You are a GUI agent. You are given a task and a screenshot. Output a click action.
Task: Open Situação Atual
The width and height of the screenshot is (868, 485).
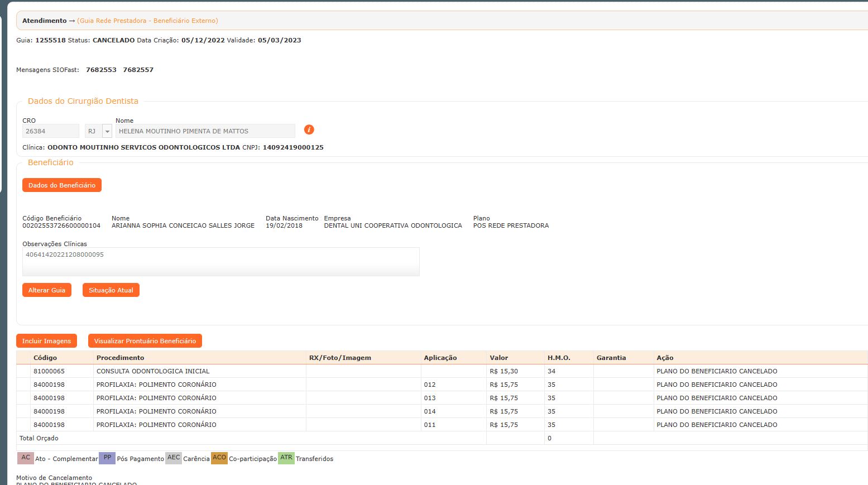pyautogui.click(x=111, y=290)
